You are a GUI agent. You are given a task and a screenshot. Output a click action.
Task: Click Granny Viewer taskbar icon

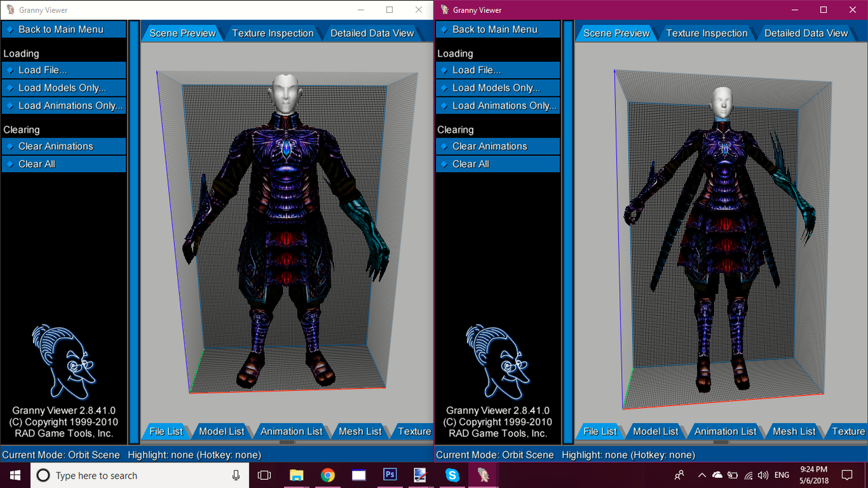[484, 475]
